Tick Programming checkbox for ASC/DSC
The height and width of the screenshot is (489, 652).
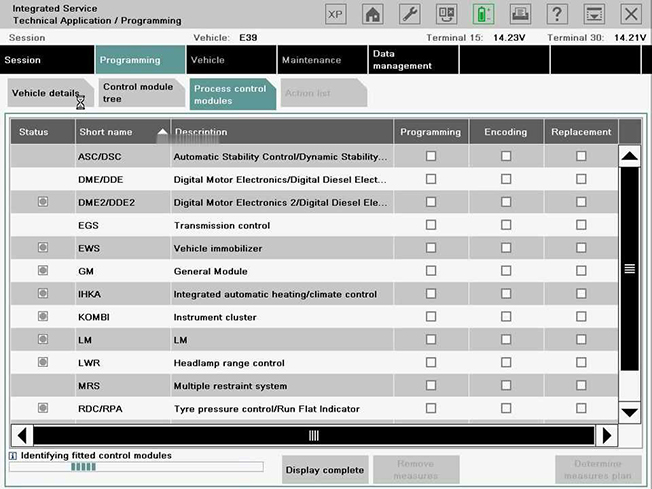431,156
